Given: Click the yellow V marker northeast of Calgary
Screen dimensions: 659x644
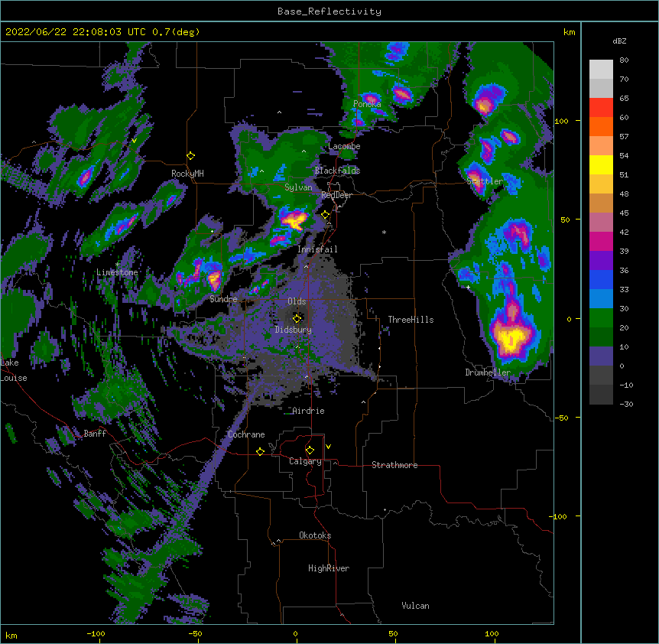Looking at the screenshot, I should (328, 447).
